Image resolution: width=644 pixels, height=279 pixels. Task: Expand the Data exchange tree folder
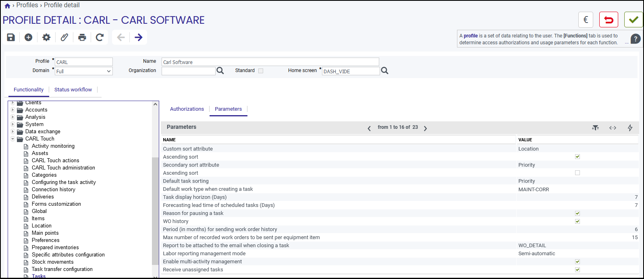[x=13, y=132]
